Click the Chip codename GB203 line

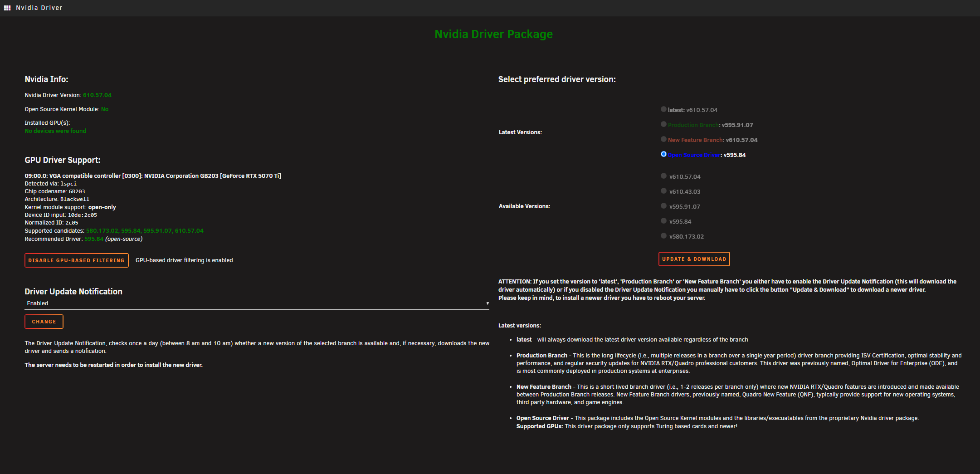[55, 191]
